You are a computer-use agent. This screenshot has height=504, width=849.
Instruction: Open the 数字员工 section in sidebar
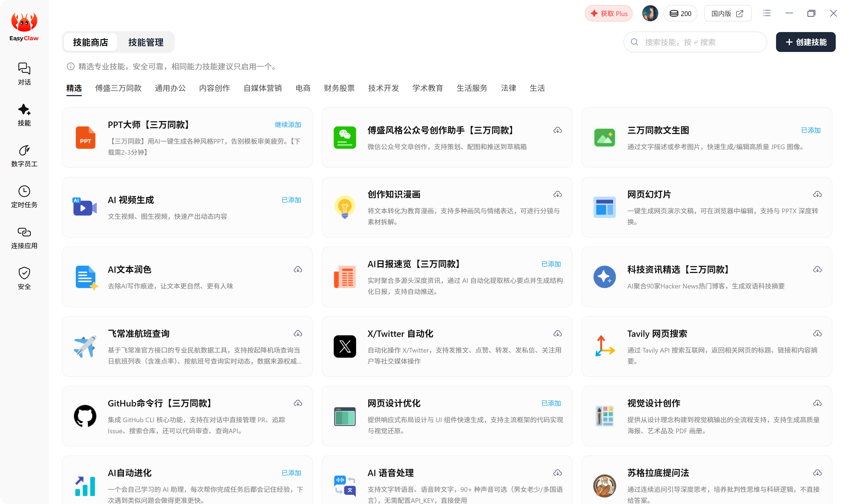point(24,156)
